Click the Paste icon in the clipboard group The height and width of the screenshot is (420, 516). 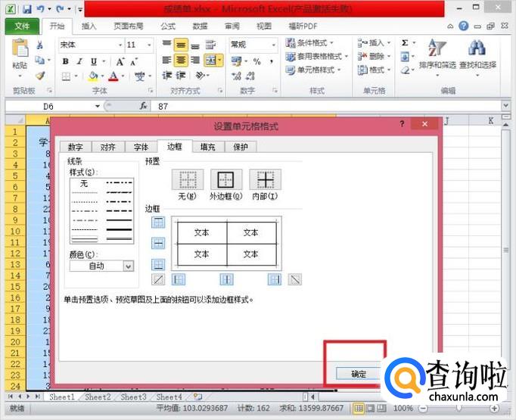point(20,48)
